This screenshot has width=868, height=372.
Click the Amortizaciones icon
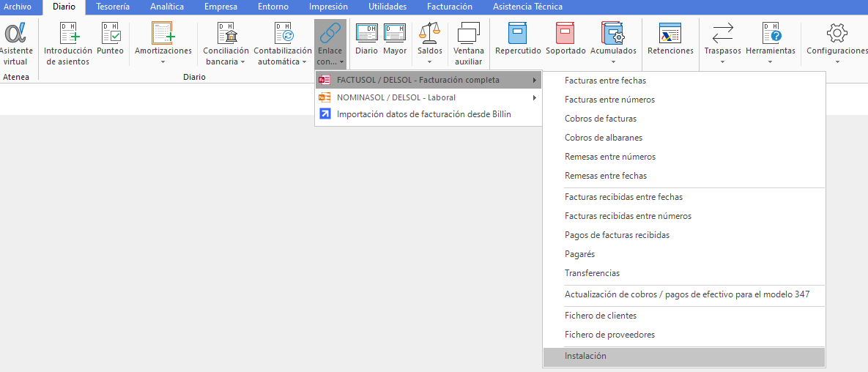tap(163, 33)
